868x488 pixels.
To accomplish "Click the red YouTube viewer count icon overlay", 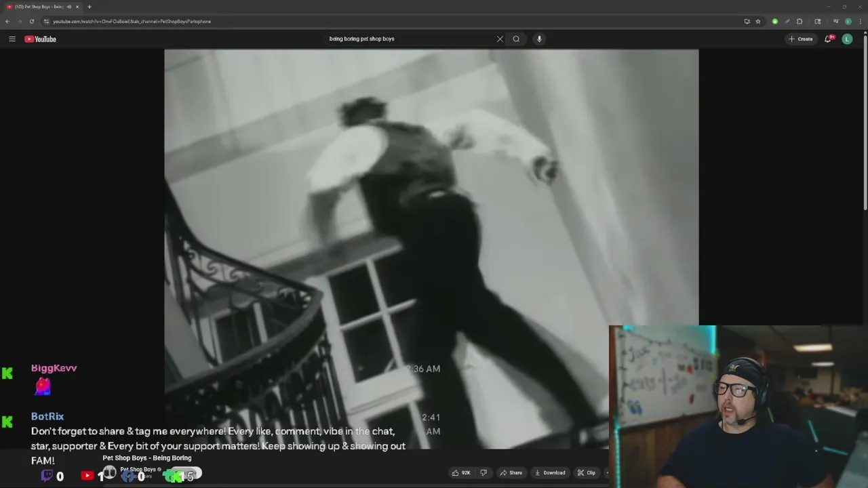I will point(87,476).
